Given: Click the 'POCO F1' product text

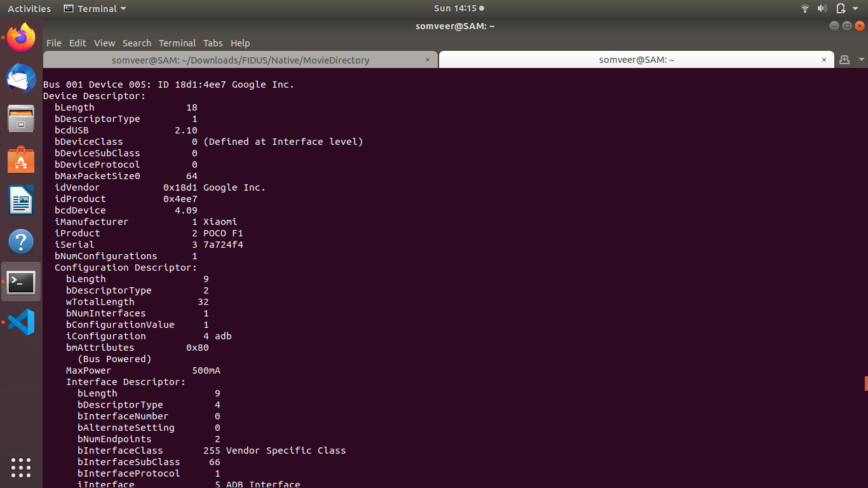Looking at the screenshot, I should 223,233.
